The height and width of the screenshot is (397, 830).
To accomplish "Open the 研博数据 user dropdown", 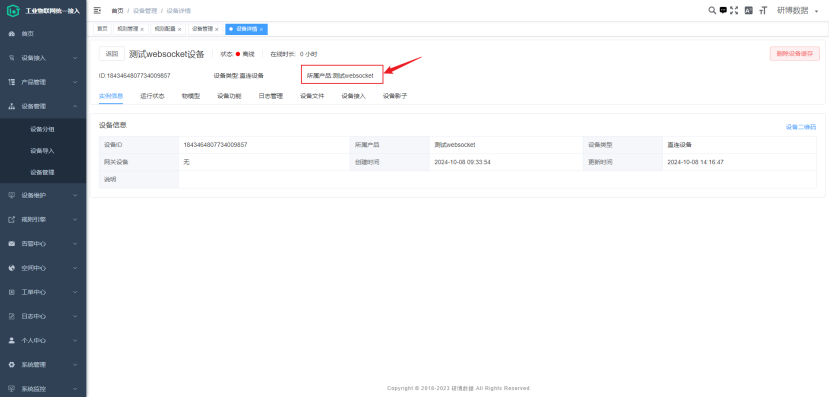I will (798, 11).
